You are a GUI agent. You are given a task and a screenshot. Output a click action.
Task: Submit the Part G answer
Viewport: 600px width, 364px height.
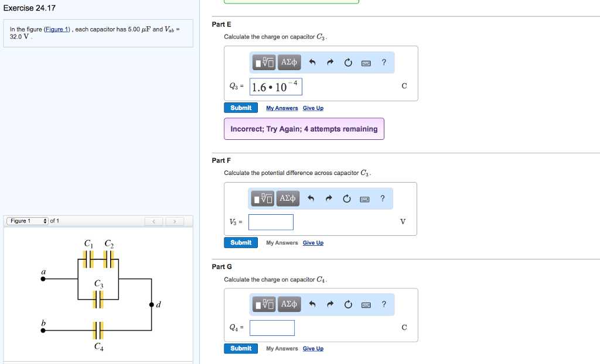[240, 348]
